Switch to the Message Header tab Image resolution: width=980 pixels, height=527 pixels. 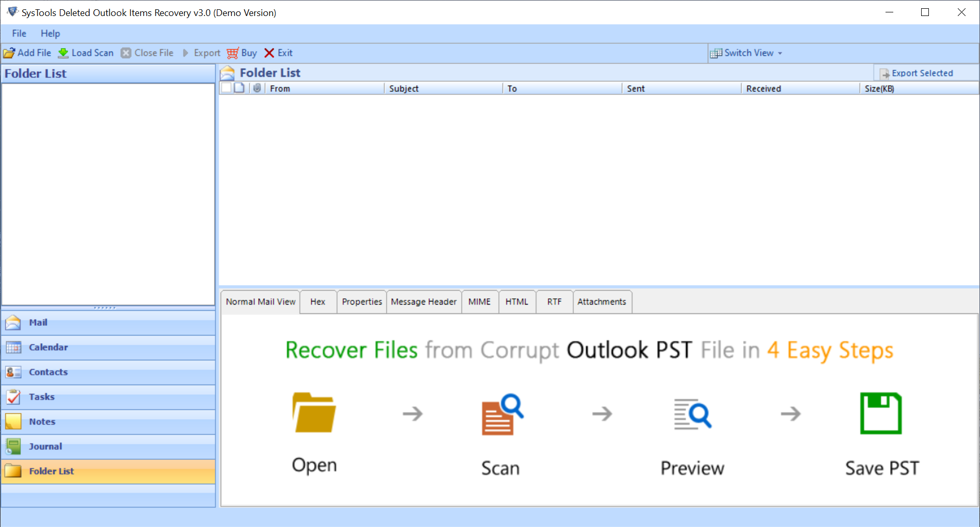[423, 302]
